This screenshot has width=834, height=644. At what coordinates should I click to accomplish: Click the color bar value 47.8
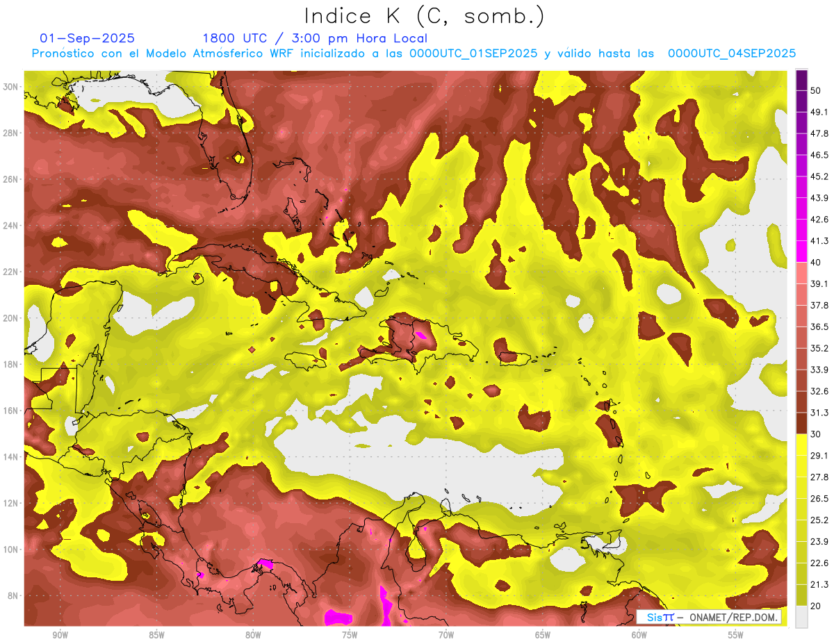pyautogui.click(x=819, y=133)
